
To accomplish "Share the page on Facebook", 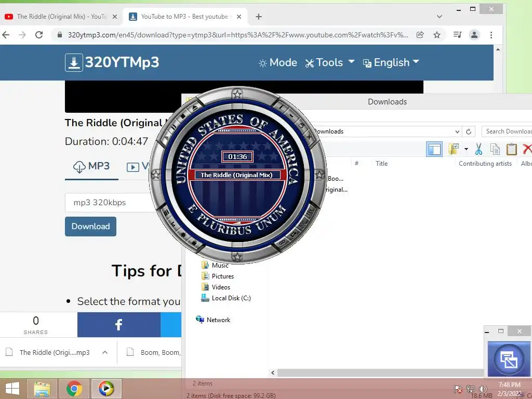I will click(x=119, y=325).
